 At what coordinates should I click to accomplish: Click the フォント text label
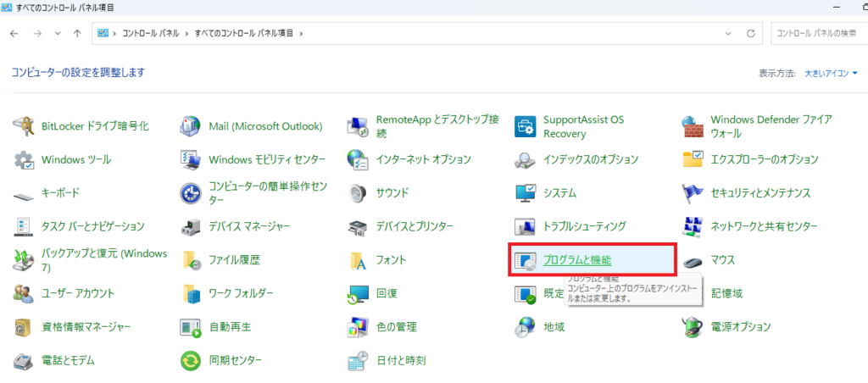point(392,259)
